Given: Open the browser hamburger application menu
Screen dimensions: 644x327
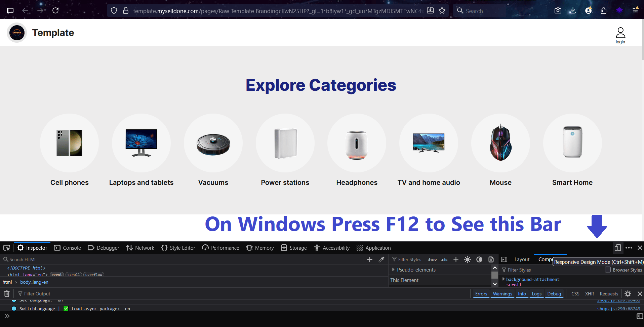Looking at the screenshot, I should 635,10.
